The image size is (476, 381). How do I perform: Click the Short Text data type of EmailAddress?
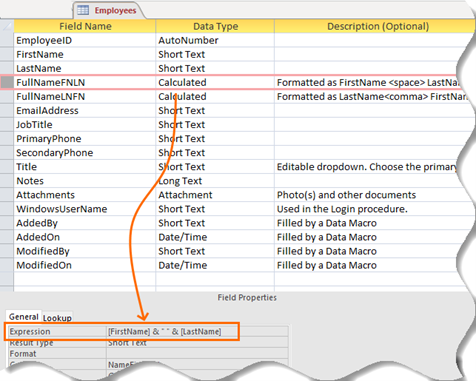click(215, 110)
